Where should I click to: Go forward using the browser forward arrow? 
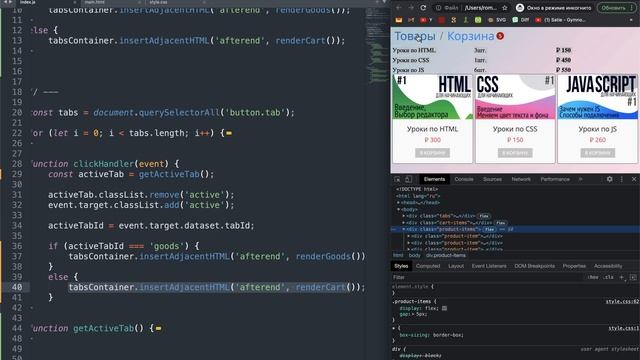coord(411,8)
